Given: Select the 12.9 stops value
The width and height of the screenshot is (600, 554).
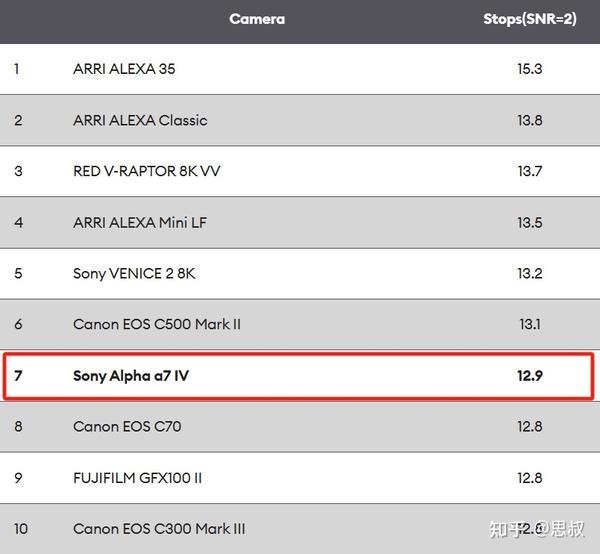Looking at the screenshot, I should (529, 376).
